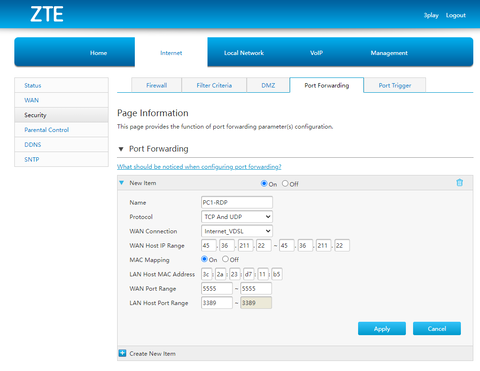The image size is (480, 371).
Task: Click the MAC address field 2a
Action: [x=220, y=274]
